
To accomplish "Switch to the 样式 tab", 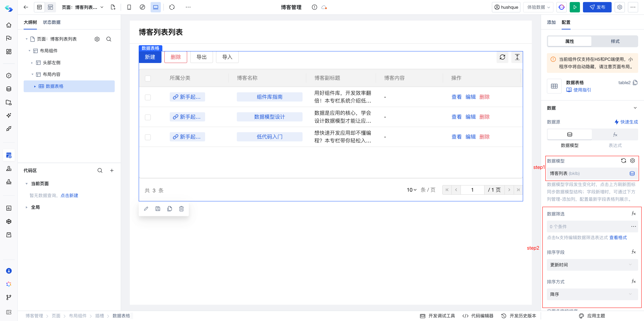I will coord(615,41).
